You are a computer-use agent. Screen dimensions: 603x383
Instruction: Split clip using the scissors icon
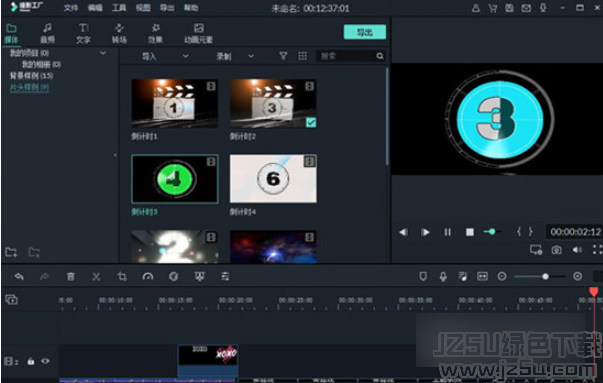click(96, 276)
